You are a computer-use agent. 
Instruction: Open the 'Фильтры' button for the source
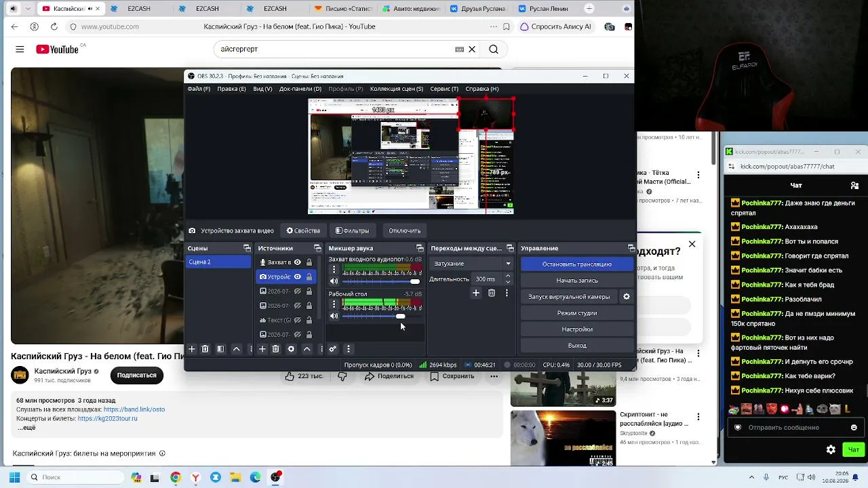click(353, 230)
